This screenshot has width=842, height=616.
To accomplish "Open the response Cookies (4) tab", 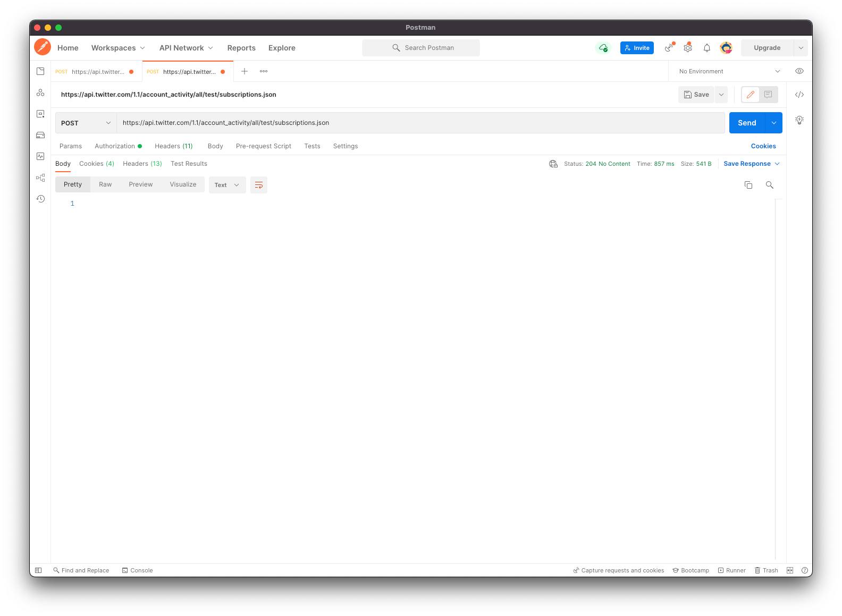I will tap(97, 164).
